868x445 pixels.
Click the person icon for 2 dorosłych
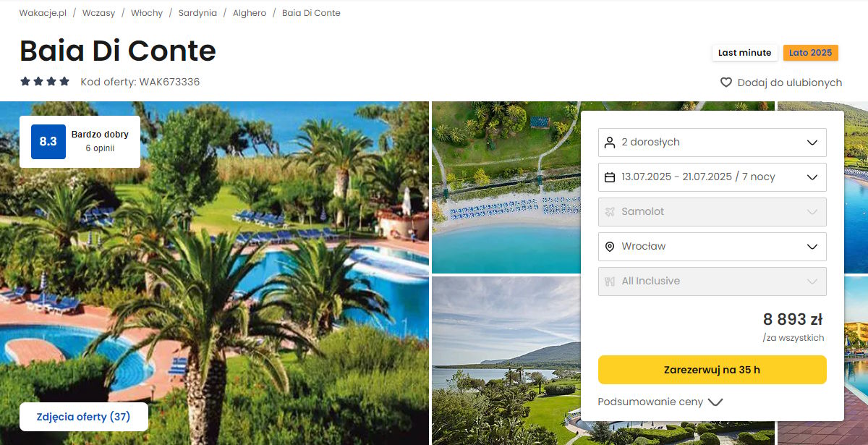(x=610, y=143)
